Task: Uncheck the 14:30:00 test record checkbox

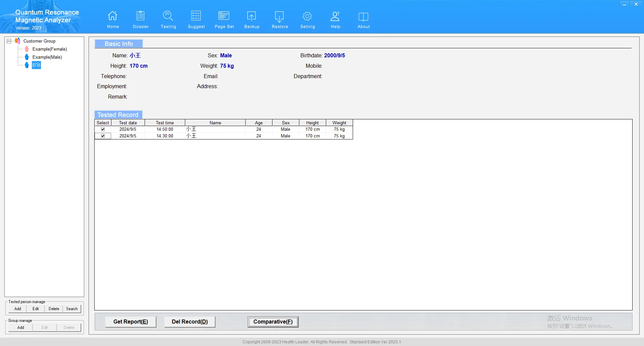Action: [103, 136]
